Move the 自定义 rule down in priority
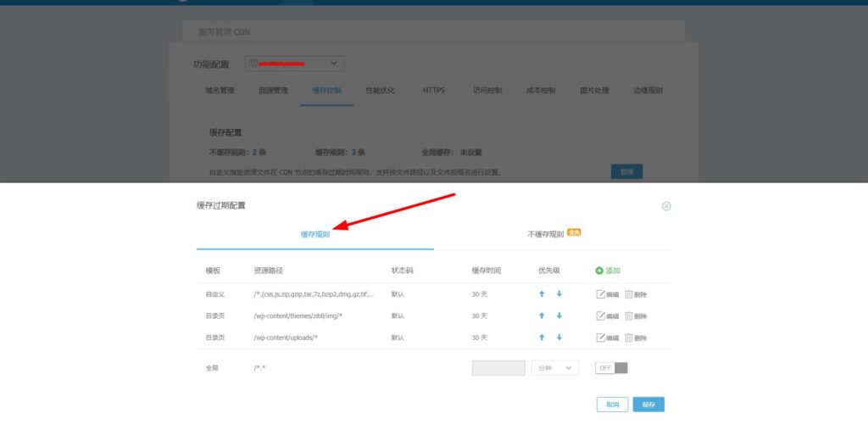The width and height of the screenshot is (868, 430). pyautogui.click(x=559, y=294)
